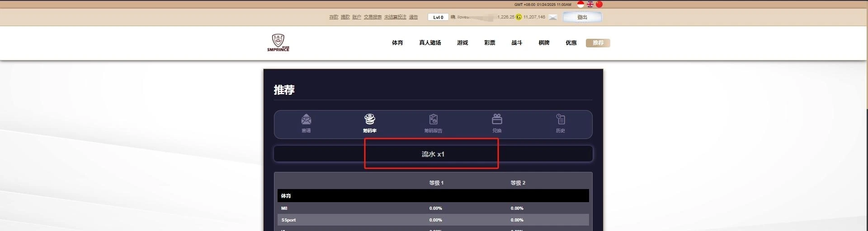Click the gold G coin icon
Screen dimensions: 868x231
[x=519, y=17]
